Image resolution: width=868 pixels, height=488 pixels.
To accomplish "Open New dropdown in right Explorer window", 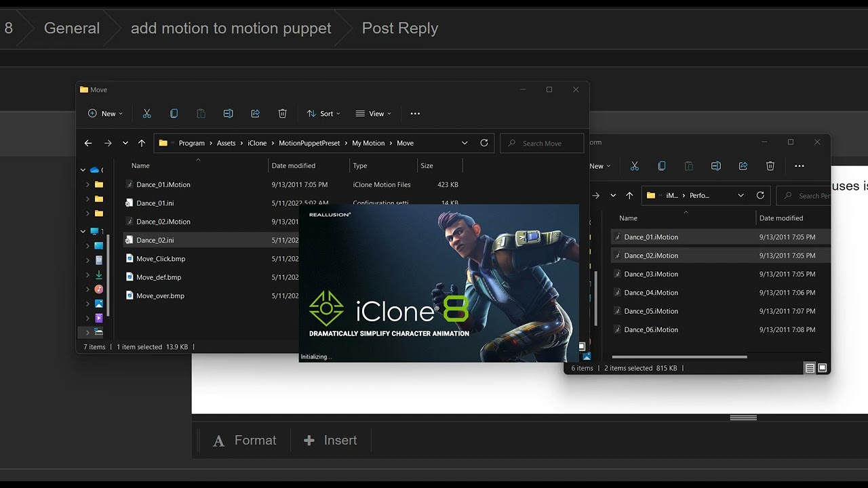I will [x=601, y=166].
